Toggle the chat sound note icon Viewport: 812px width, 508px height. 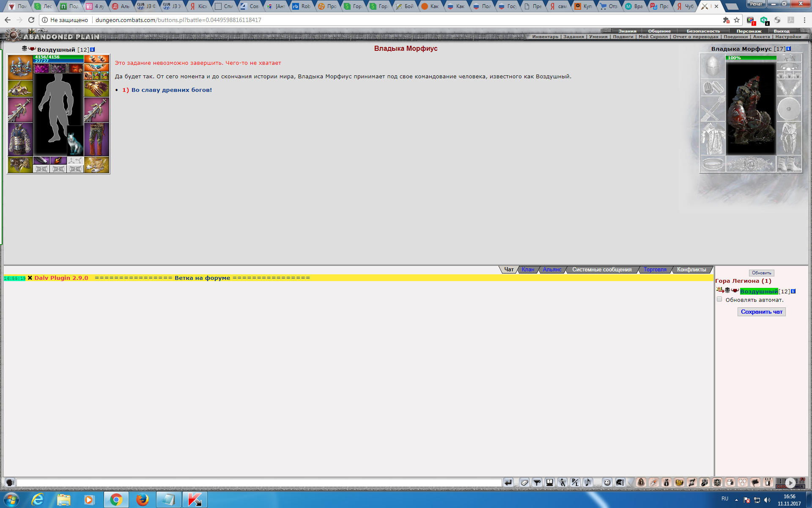588,483
